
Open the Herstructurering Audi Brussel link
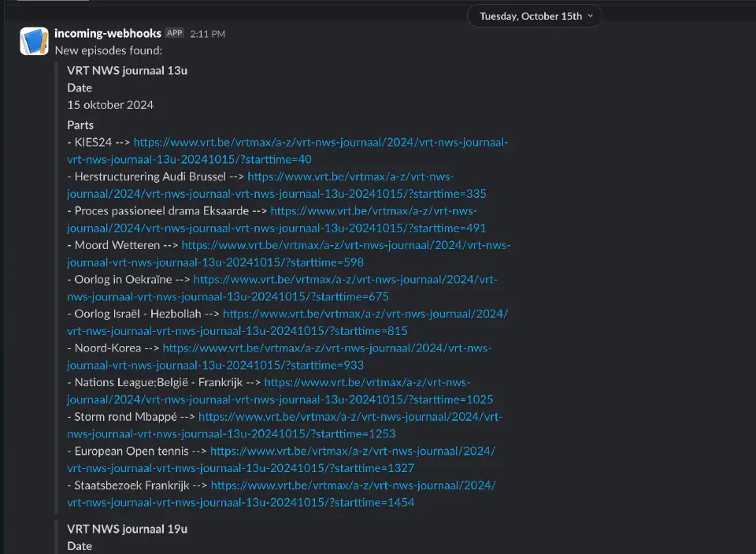point(276,185)
